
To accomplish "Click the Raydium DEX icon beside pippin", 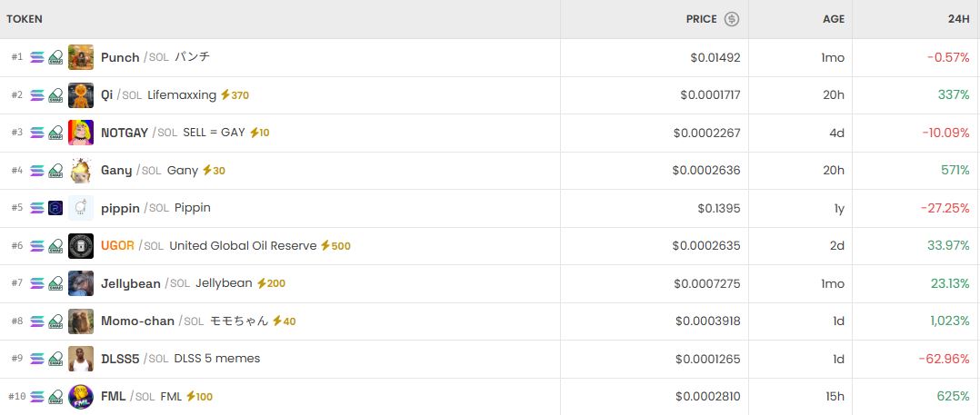I will pos(55,208).
